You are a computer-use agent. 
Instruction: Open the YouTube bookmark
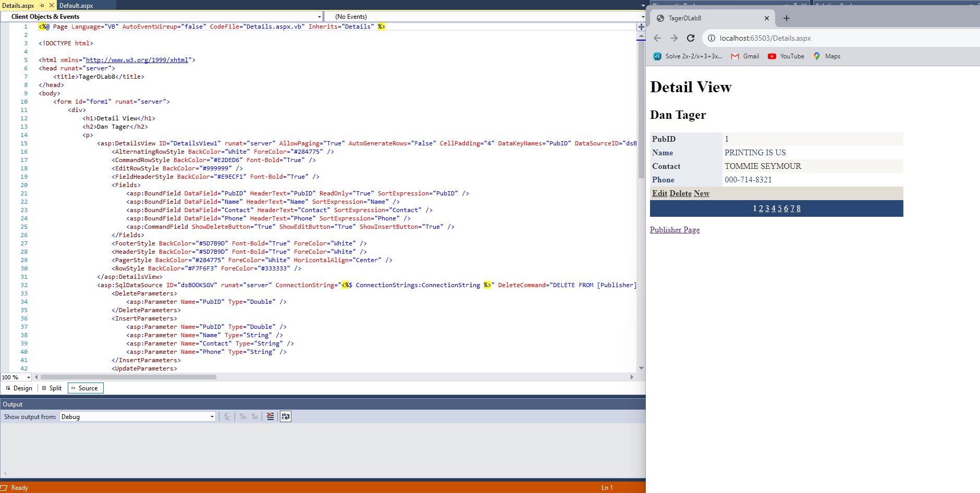[786, 56]
